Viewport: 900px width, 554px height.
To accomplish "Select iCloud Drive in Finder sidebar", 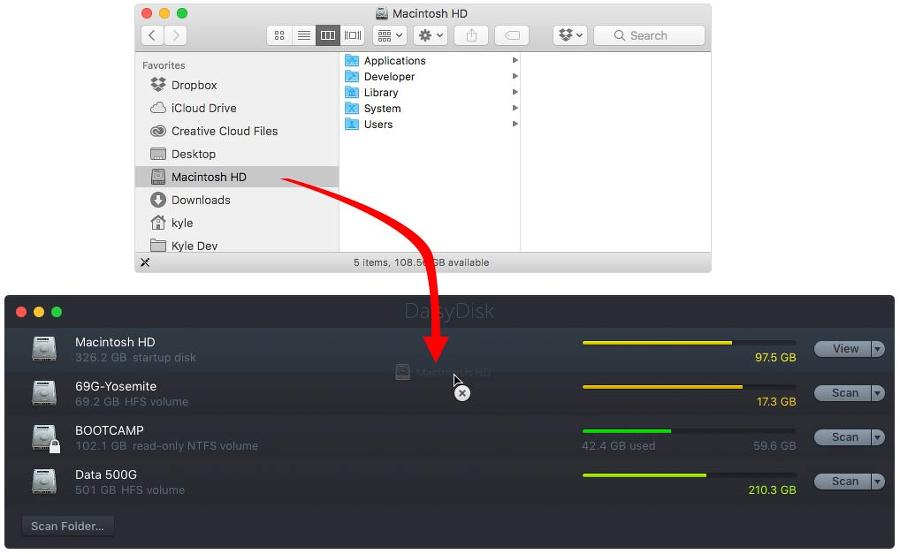I will (x=237, y=108).
